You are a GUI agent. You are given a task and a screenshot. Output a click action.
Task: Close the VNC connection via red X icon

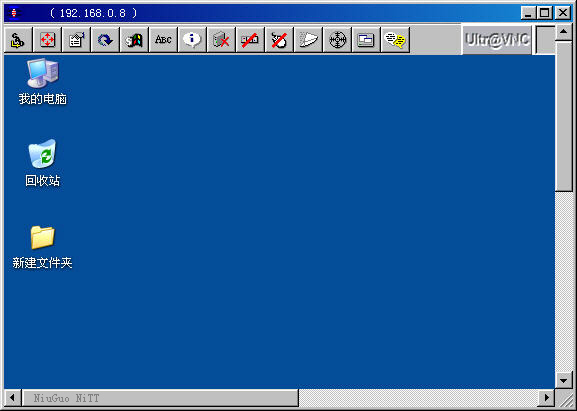pyautogui.click(x=221, y=39)
